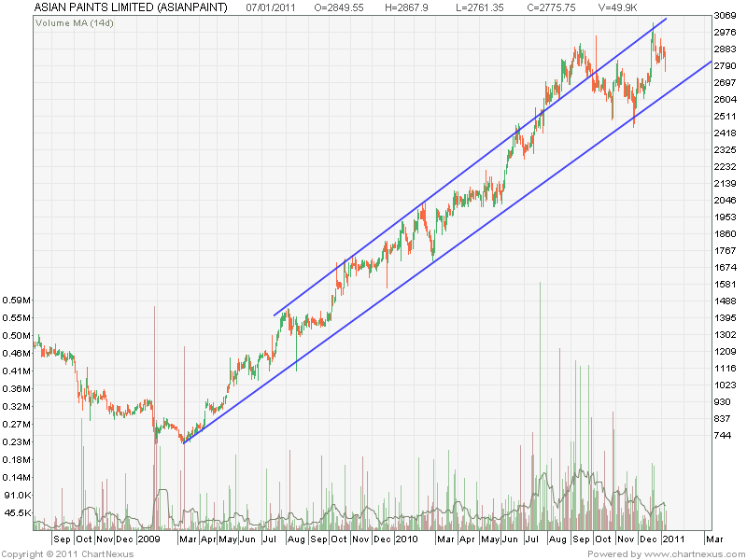The height and width of the screenshot is (560, 747).
Task: Click the 1302 price axis label
Action: pyautogui.click(x=725, y=335)
